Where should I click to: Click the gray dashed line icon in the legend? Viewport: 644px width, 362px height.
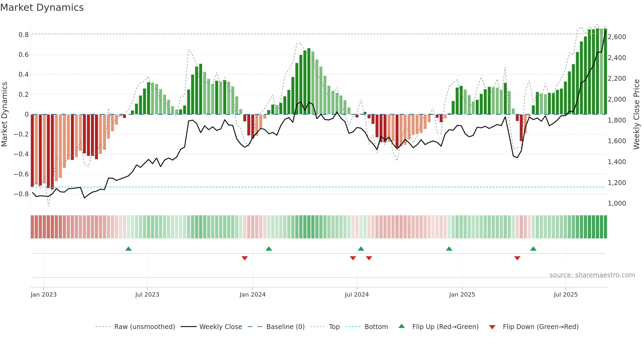103,327
